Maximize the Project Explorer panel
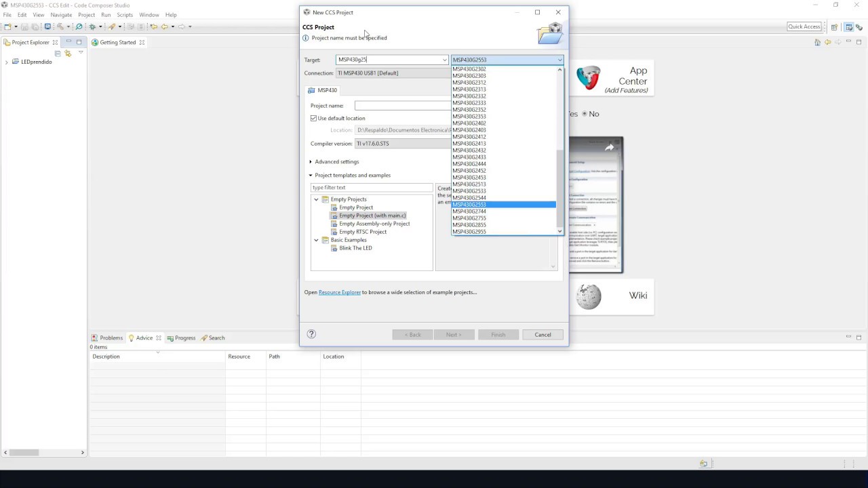 [x=79, y=42]
